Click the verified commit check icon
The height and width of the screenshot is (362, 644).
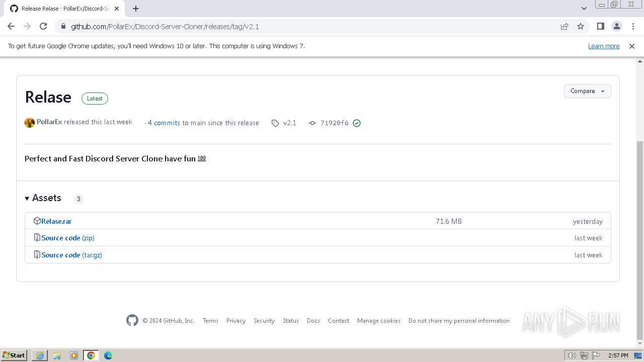357,123
